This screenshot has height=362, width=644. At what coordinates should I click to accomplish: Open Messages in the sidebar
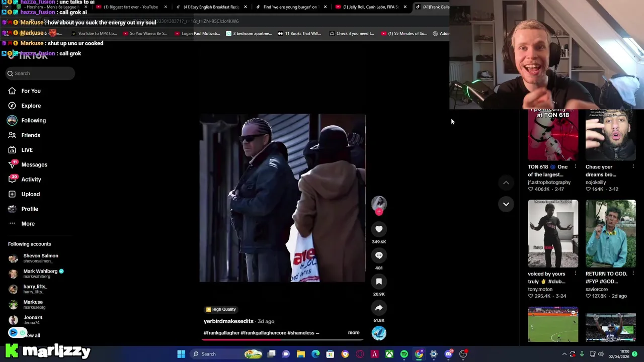[x=28, y=164]
